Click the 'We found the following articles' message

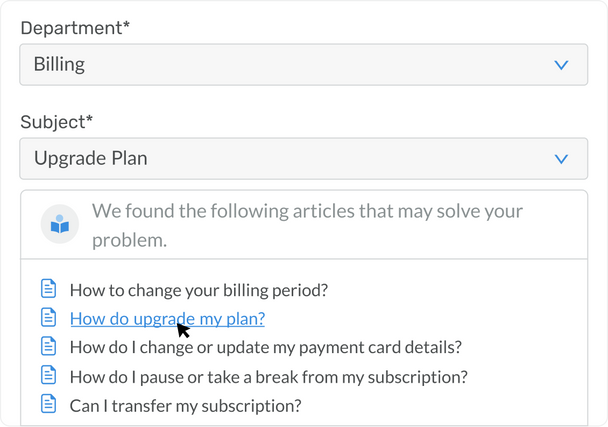point(307,225)
